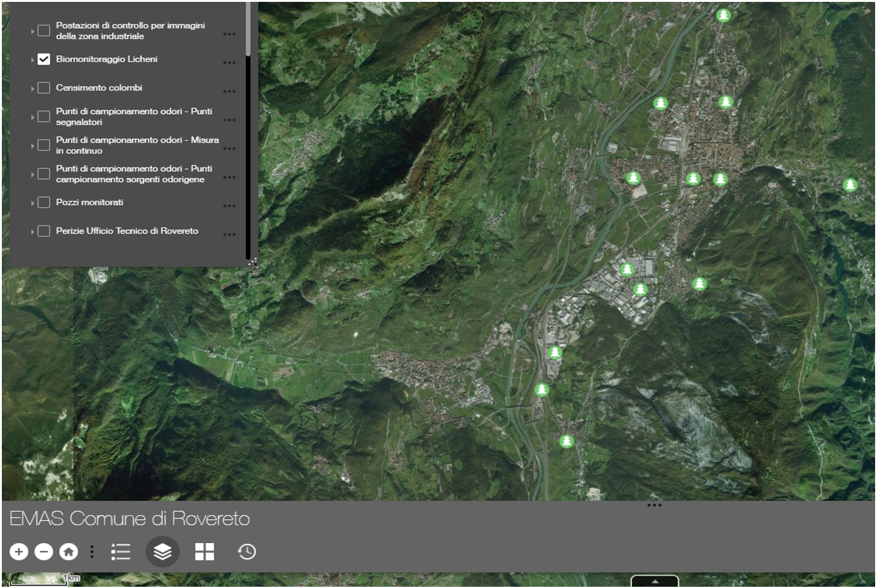Click the zoom in plus button
This screenshot has height=588, width=877.
19,551
